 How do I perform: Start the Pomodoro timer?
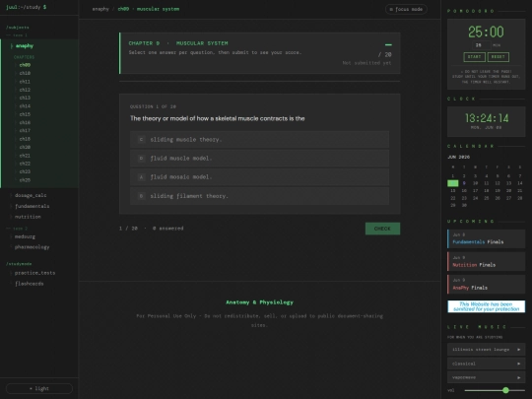pyautogui.click(x=474, y=57)
